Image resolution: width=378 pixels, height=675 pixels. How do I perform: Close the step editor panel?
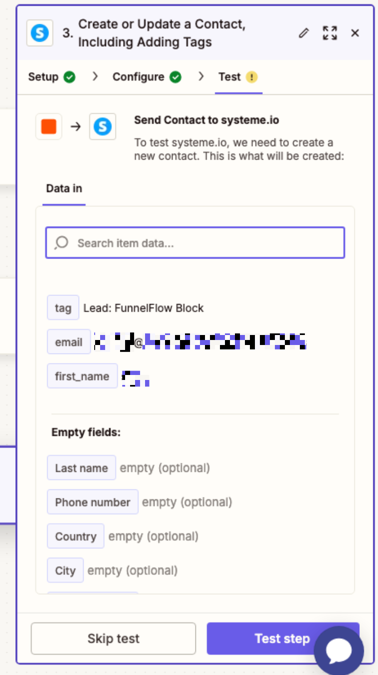point(355,33)
